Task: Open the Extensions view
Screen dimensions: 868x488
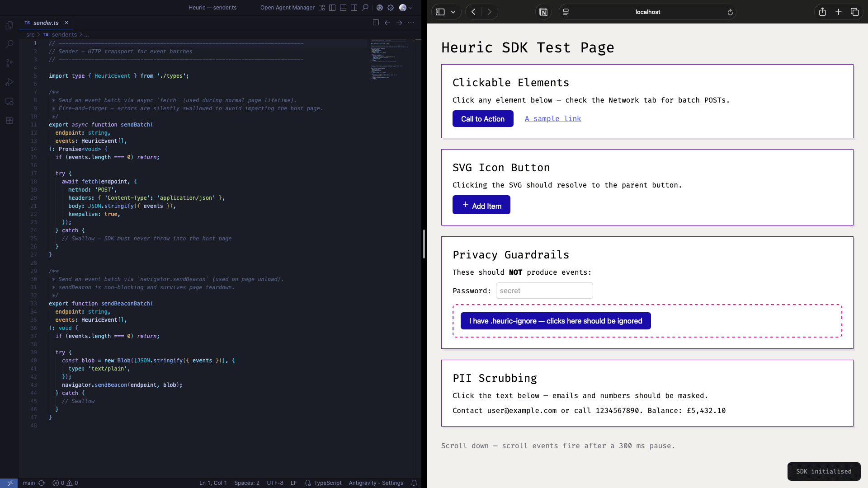Action: click(9, 120)
